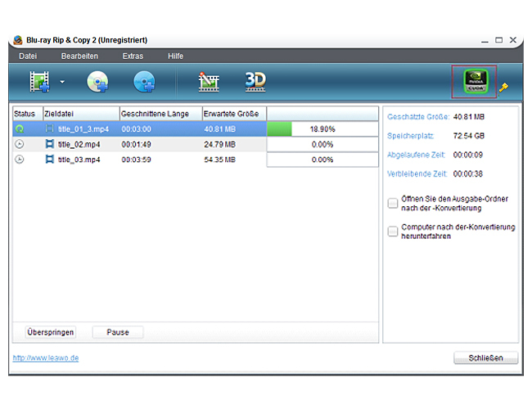Screen dimensions: 532x409
Task: Click the Überspringen button
Action: tap(51, 332)
